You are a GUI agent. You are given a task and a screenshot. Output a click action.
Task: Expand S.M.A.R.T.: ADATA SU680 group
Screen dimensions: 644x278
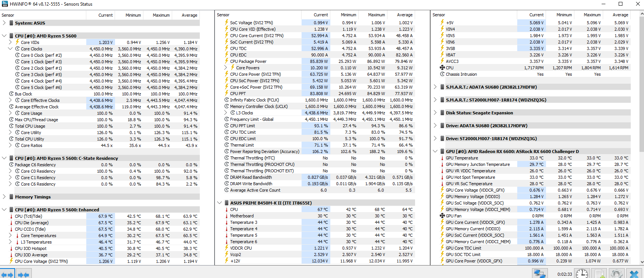point(435,87)
